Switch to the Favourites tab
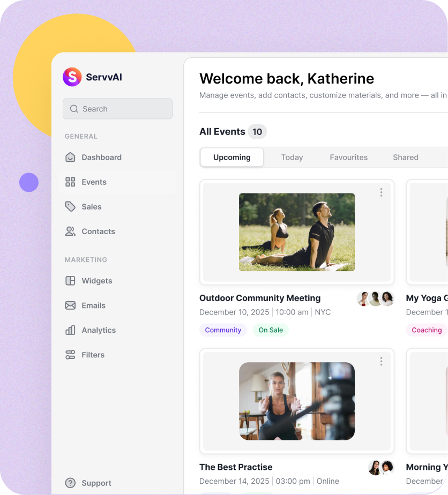The height and width of the screenshot is (495, 448). [348, 157]
